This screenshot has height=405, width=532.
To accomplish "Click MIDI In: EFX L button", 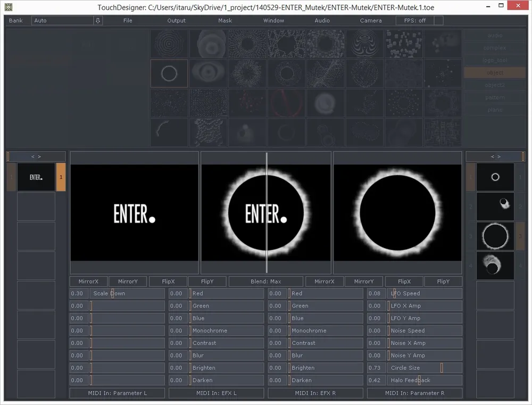I will tap(216, 393).
